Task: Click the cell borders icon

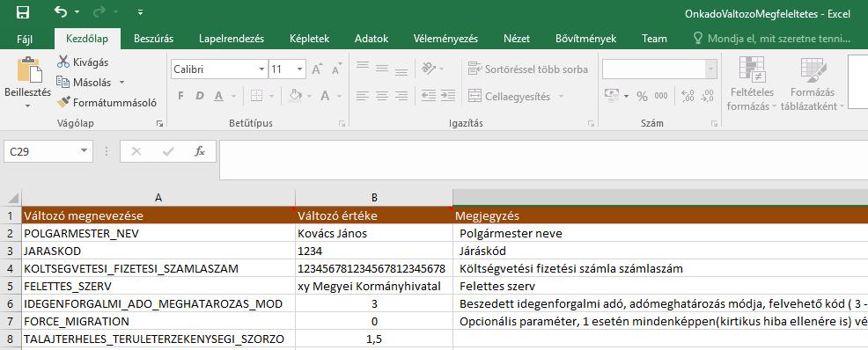Action: pos(256,96)
